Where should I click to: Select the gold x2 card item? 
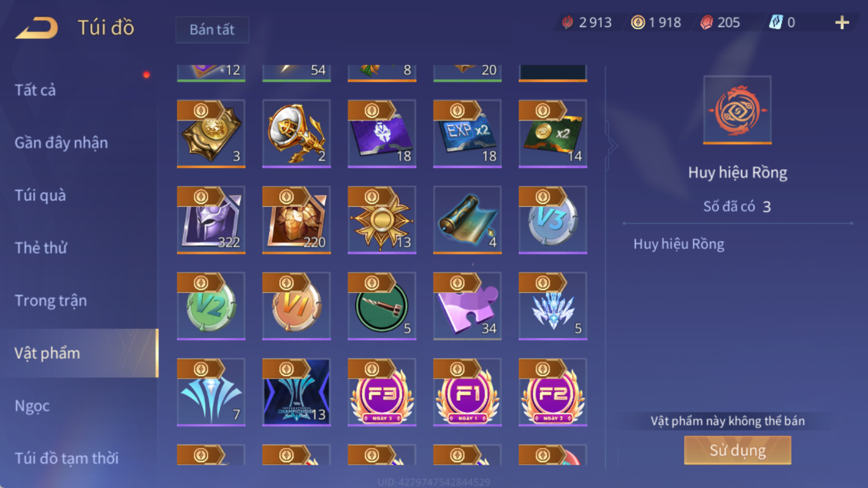(x=553, y=134)
